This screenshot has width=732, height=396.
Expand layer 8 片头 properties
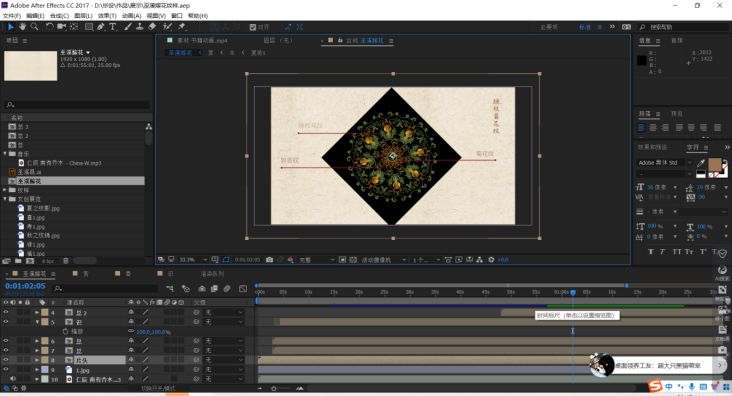click(37, 360)
